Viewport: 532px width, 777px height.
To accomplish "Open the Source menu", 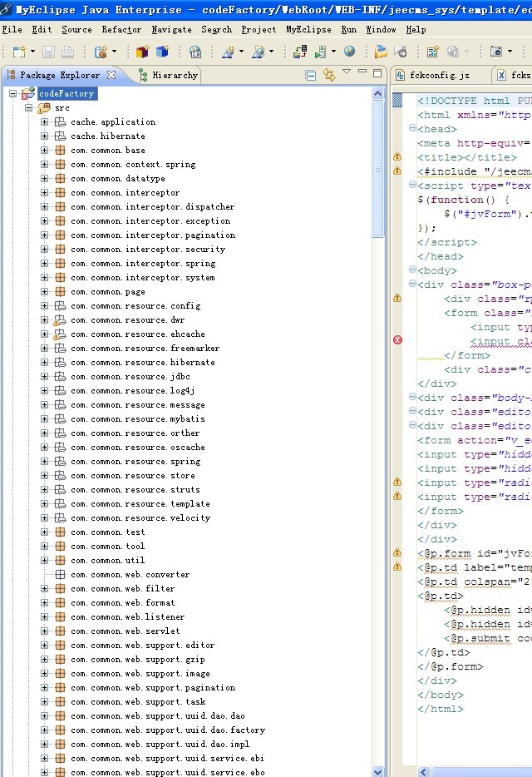I will [76, 30].
